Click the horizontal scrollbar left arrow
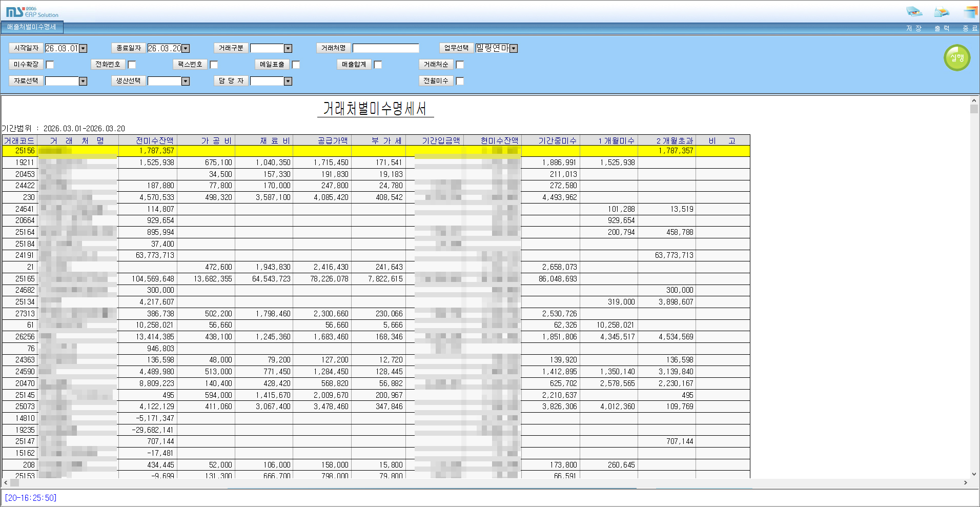Screen dimensions: 980x507 (x=6, y=482)
